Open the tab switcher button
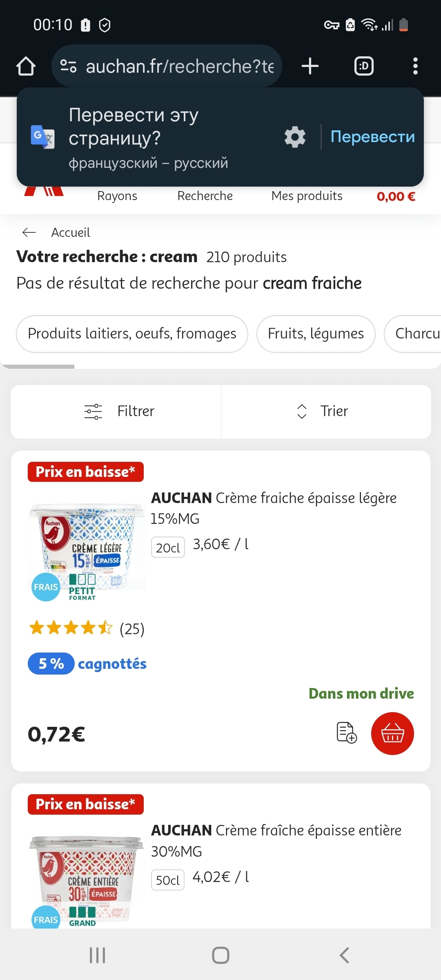This screenshot has width=441, height=980. [x=363, y=66]
